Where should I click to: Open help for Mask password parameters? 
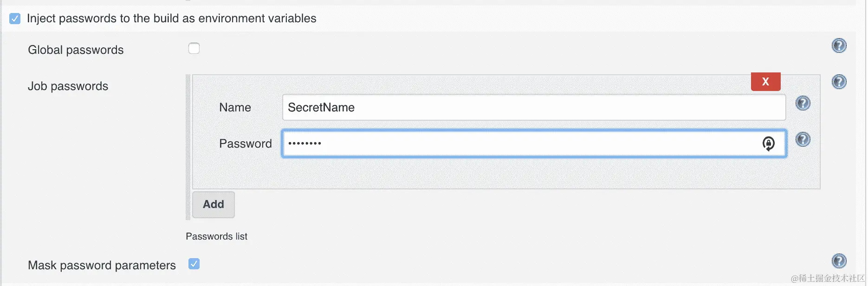click(839, 261)
